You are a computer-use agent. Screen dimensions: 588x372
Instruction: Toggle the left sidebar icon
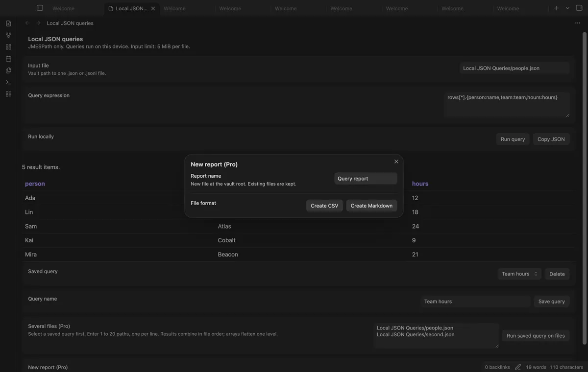[x=40, y=8]
